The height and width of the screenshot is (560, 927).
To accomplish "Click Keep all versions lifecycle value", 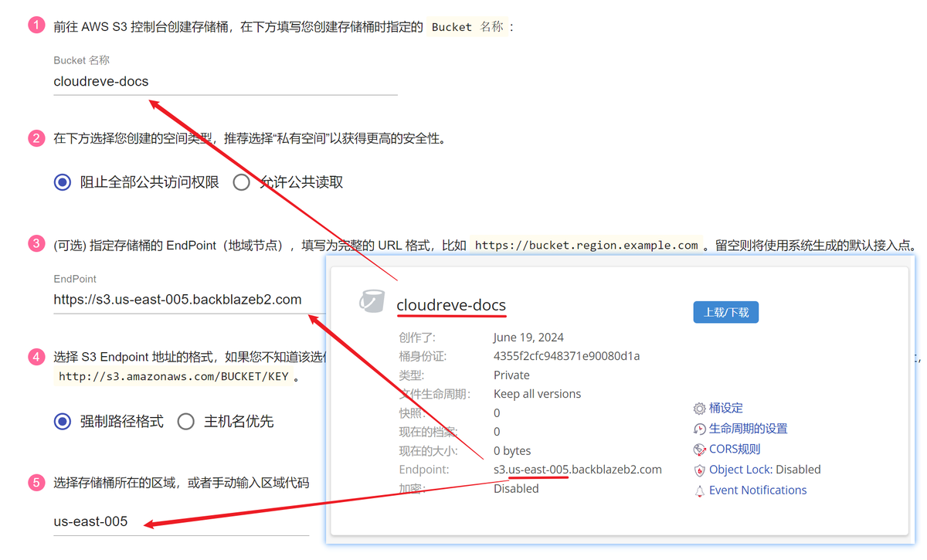I will (537, 394).
